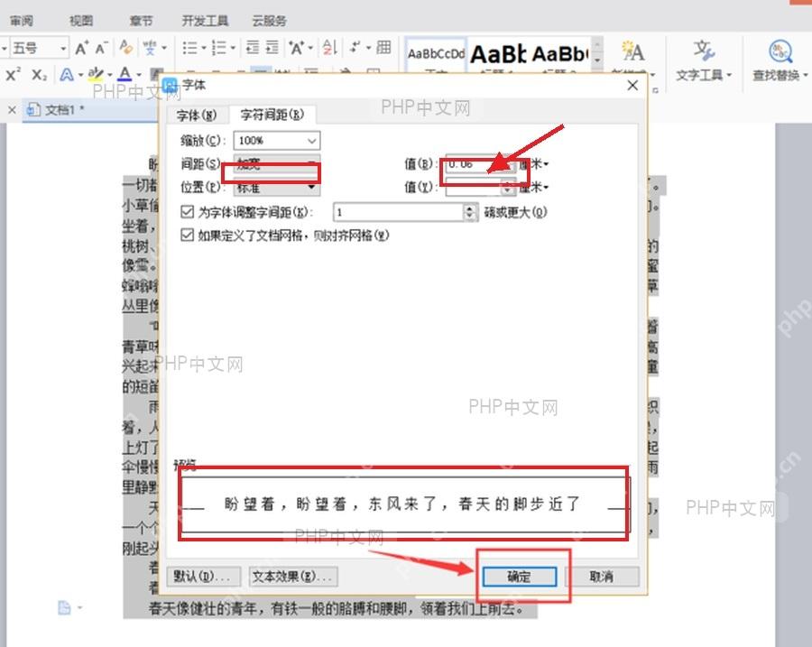Click the font color A icon
The image size is (812, 647).
click(x=125, y=74)
